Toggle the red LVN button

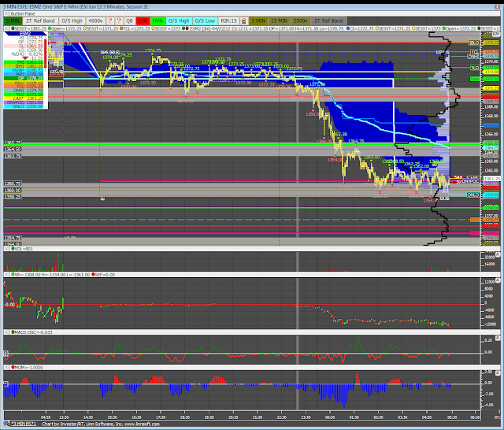pyautogui.click(x=143, y=21)
